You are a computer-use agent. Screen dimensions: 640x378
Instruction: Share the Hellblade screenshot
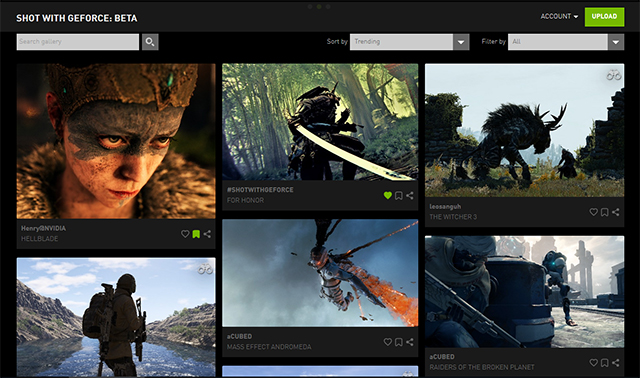click(207, 234)
